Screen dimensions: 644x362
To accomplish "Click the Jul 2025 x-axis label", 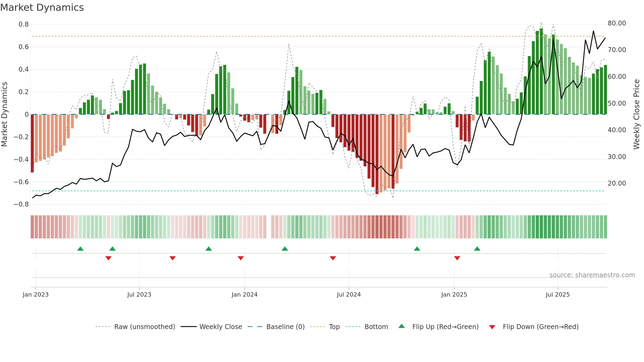I will [558, 294].
